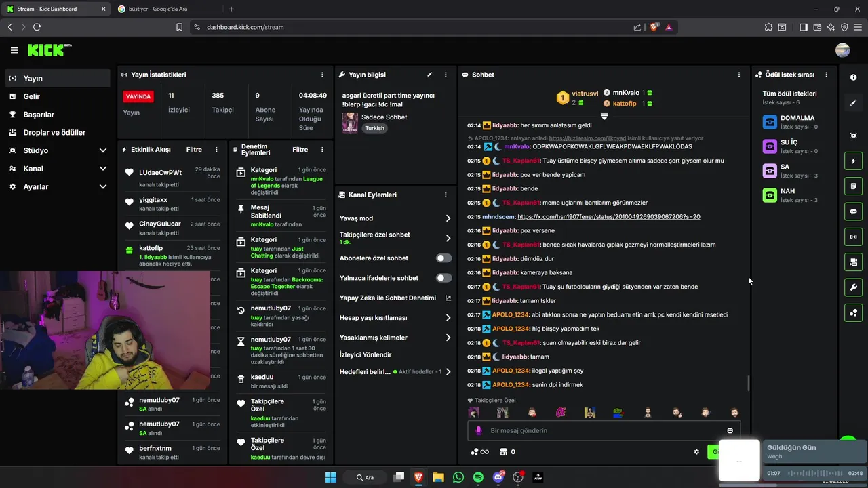Click the camera icon in right sidebar
This screenshot has height=488, width=868.
click(853, 262)
